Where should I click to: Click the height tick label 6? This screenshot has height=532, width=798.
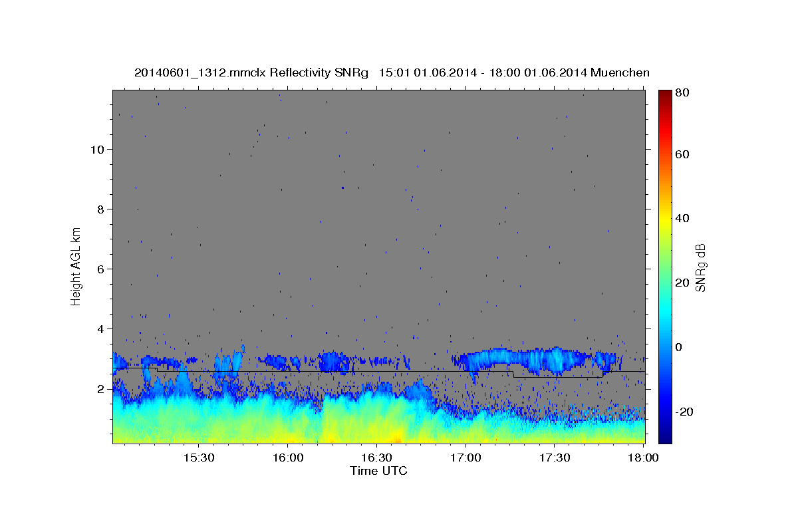(100, 269)
